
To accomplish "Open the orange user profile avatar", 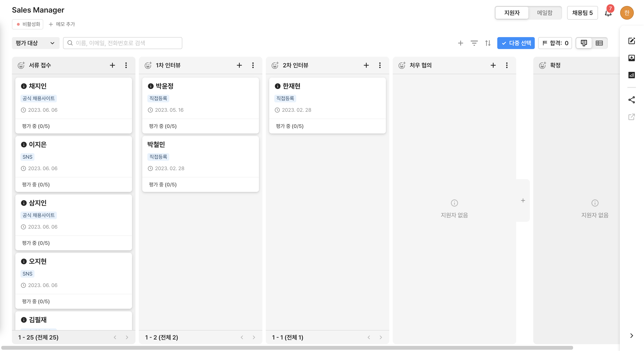I will pyautogui.click(x=627, y=13).
